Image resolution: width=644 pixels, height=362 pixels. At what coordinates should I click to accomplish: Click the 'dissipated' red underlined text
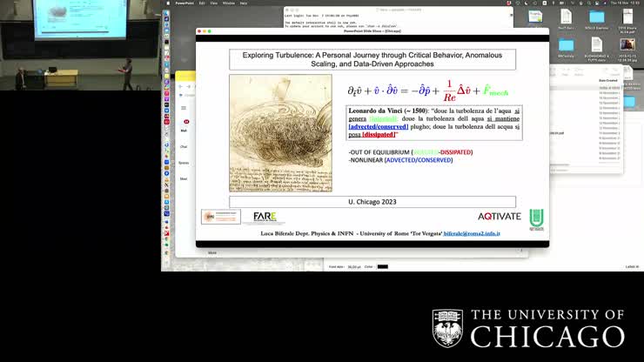(379, 135)
